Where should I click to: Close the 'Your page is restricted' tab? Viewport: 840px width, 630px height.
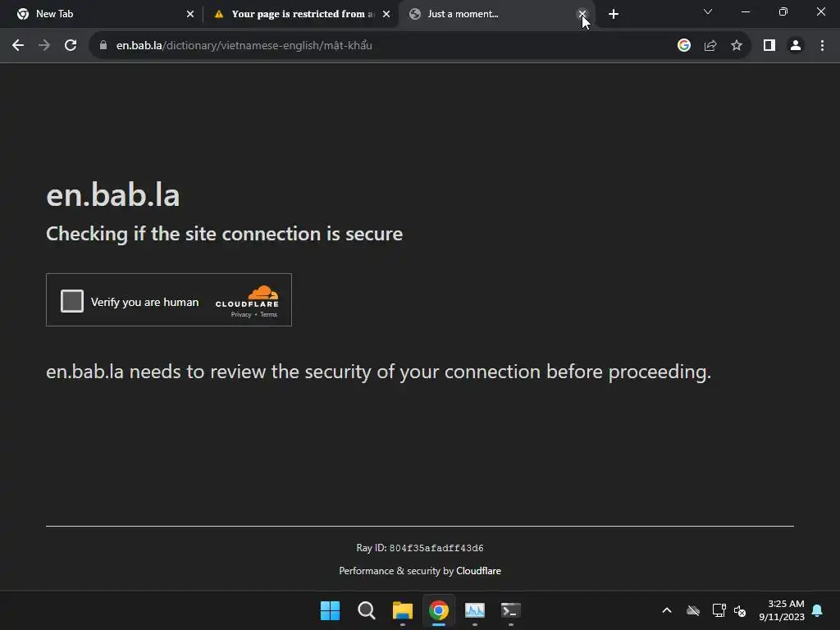click(x=386, y=14)
